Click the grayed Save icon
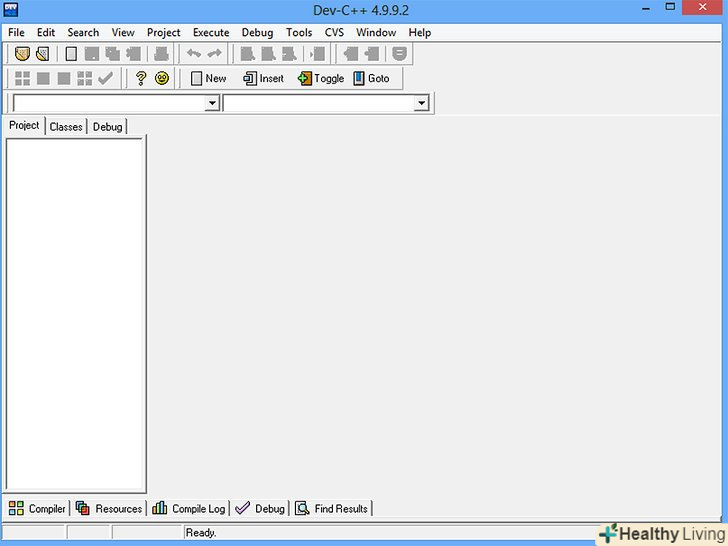This screenshot has height=546, width=728. click(91, 54)
